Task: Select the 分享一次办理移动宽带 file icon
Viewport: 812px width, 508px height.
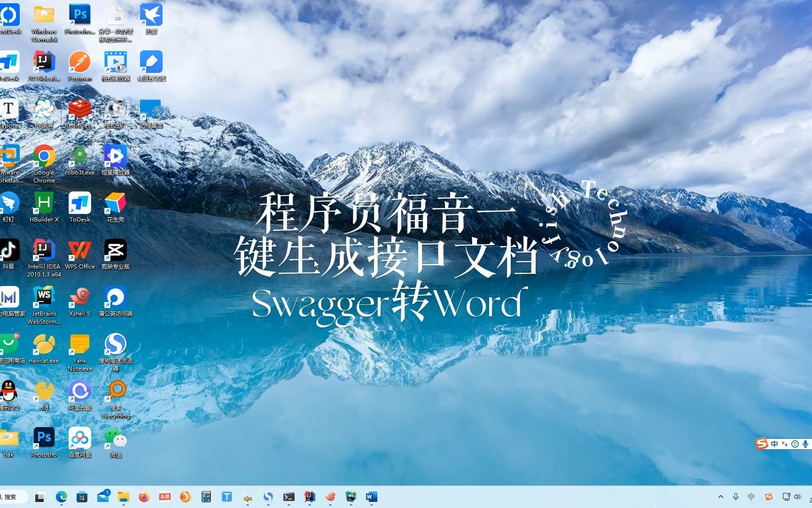Action: 115,23
